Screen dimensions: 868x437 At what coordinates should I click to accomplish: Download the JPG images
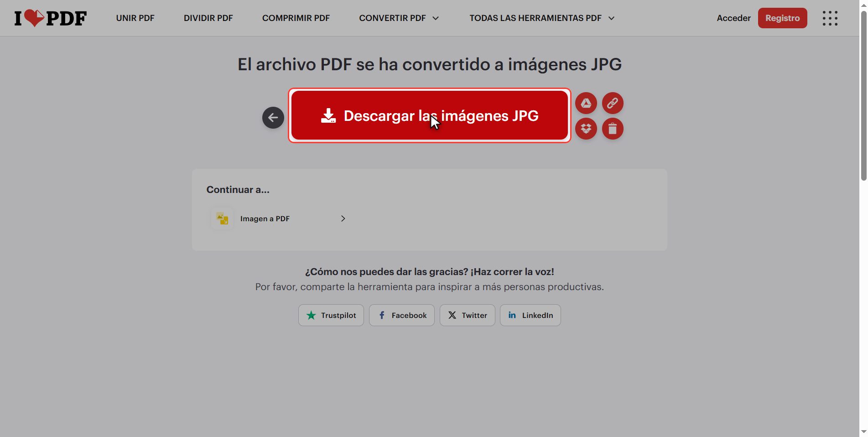click(x=430, y=115)
